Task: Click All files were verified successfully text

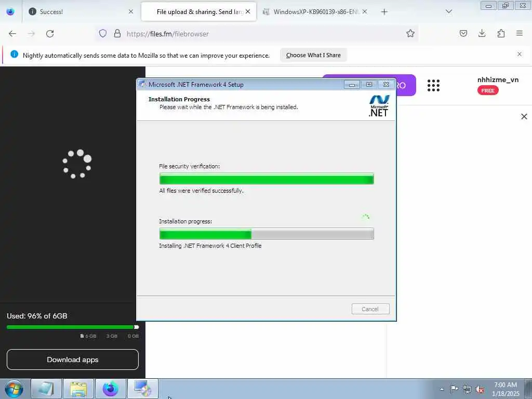Action: (x=201, y=191)
